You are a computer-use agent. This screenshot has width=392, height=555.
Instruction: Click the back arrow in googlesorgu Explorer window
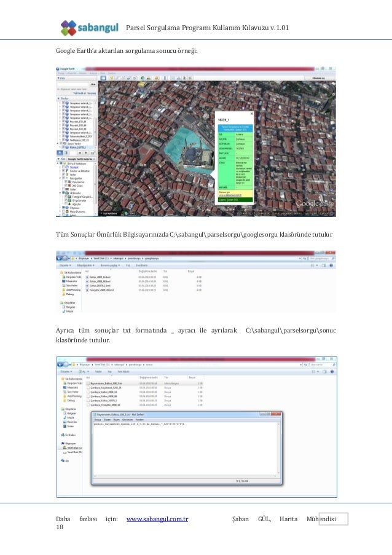(x=59, y=258)
